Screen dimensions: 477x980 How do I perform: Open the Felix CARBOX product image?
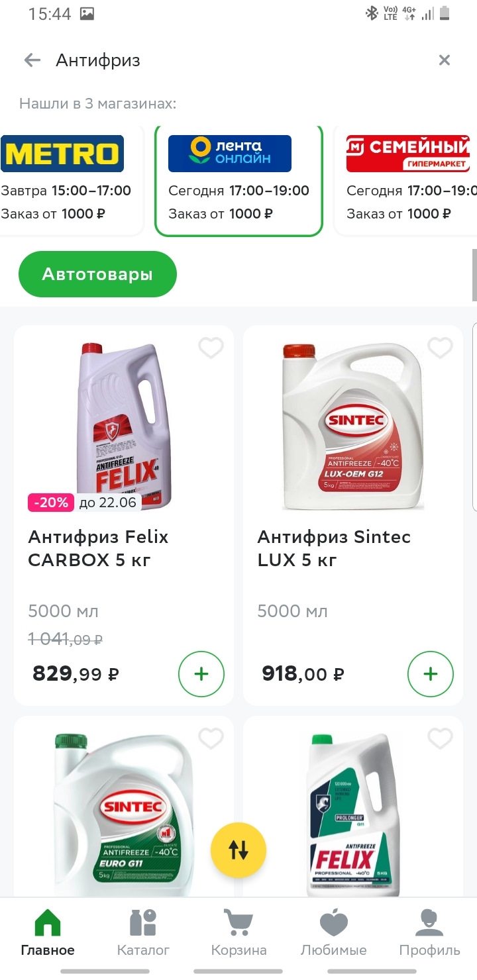tap(124, 424)
